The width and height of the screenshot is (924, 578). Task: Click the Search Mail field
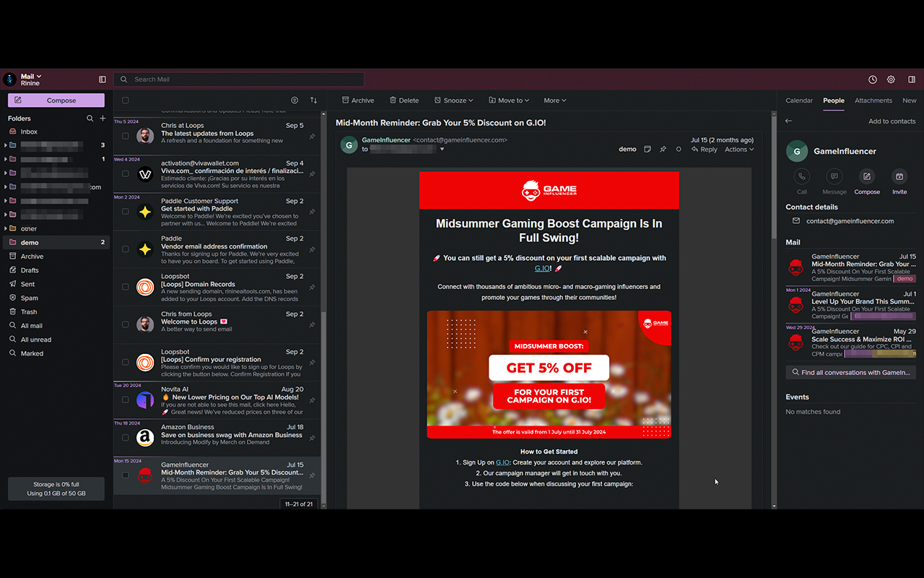click(x=239, y=79)
